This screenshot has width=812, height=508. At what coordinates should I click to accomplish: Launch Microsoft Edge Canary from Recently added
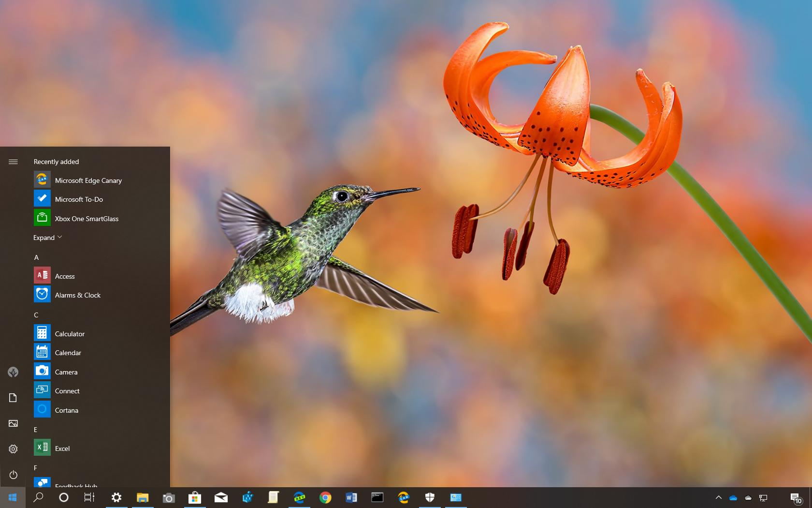pos(88,180)
